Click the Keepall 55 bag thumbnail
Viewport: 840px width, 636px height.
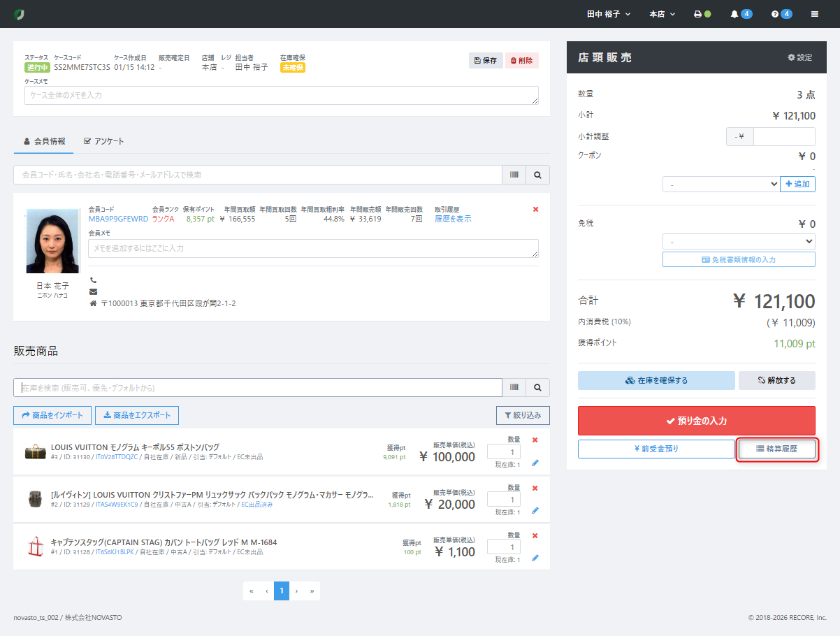(x=35, y=451)
